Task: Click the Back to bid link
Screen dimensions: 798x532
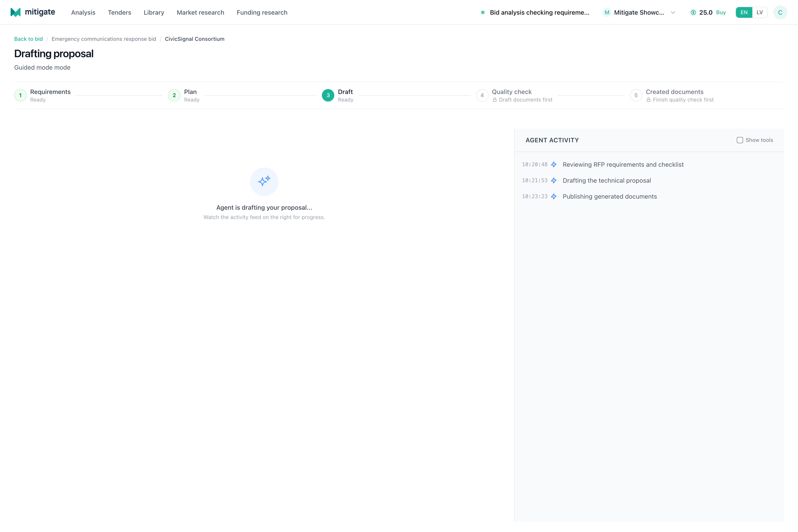Action: pyautogui.click(x=29, y=39)
